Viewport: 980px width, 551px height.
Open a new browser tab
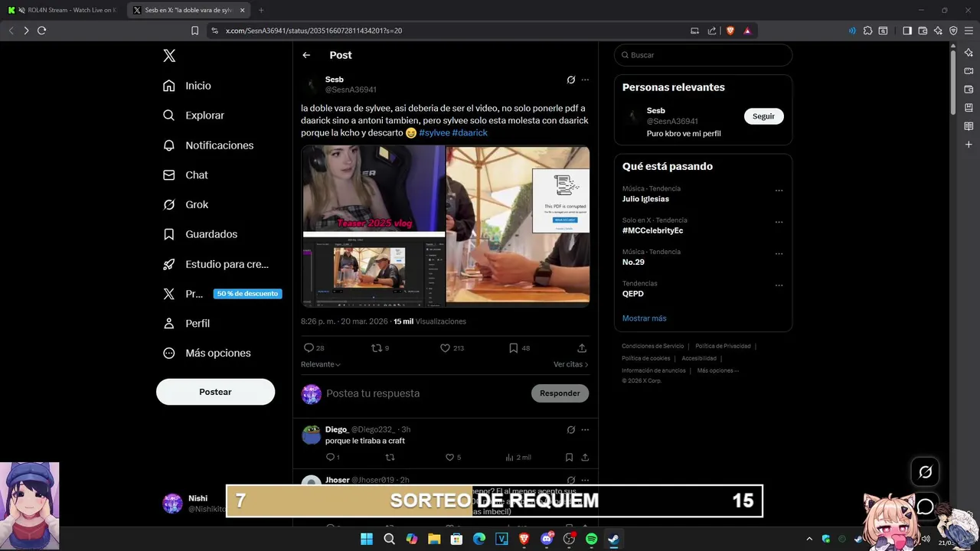[x=261, y=10]
